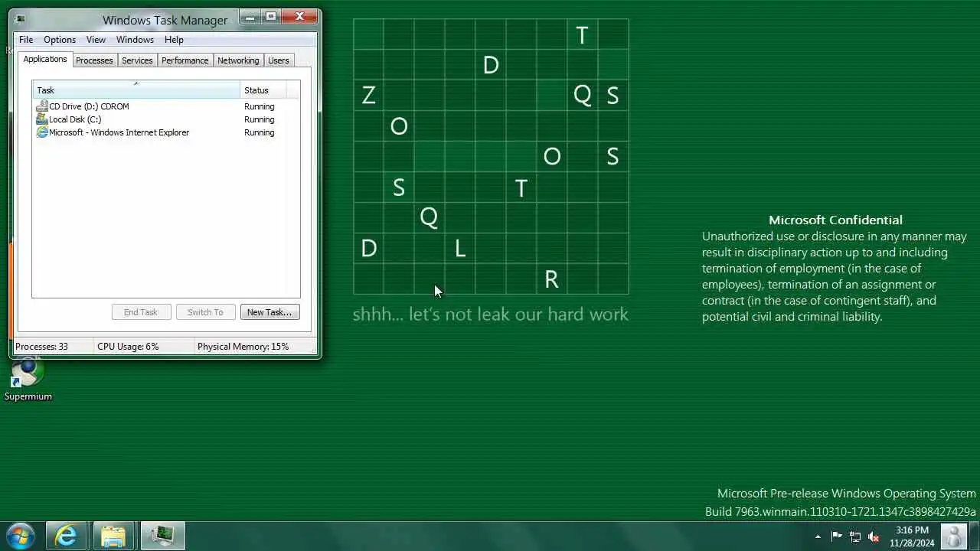Image resolution: width=980 pixels, height=551 pixels.
Task: Open Windows Explorer folder from taskbar
Action: point(113,536)
